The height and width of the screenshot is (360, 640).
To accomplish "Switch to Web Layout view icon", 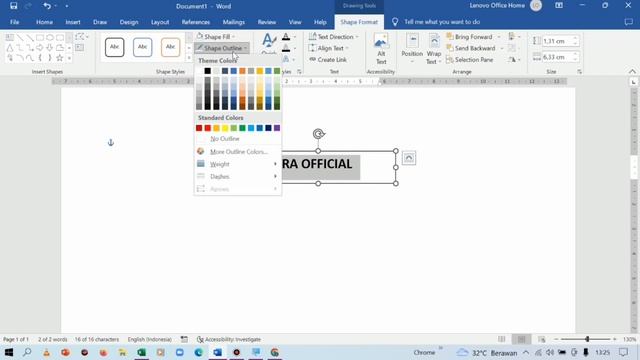I will (542, 339).
